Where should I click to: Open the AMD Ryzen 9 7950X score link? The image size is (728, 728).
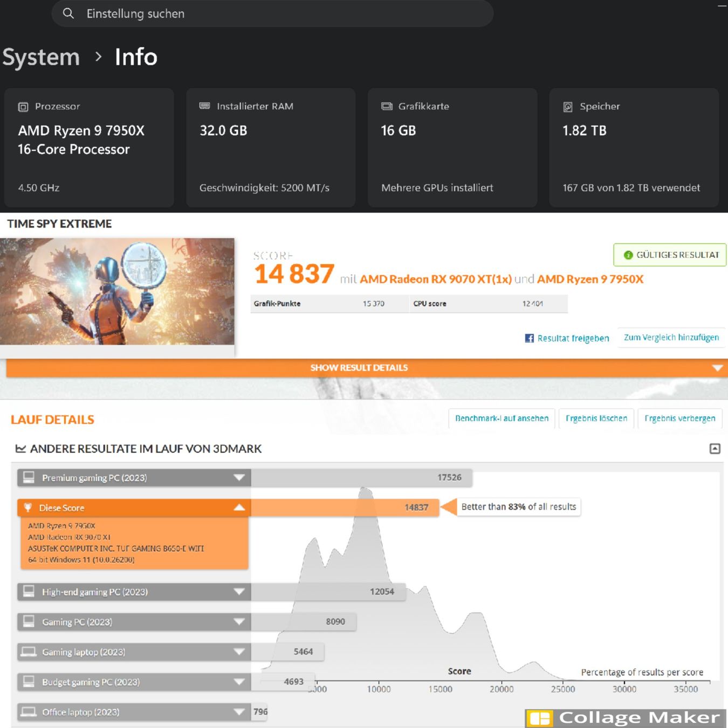tap(590, 279)
